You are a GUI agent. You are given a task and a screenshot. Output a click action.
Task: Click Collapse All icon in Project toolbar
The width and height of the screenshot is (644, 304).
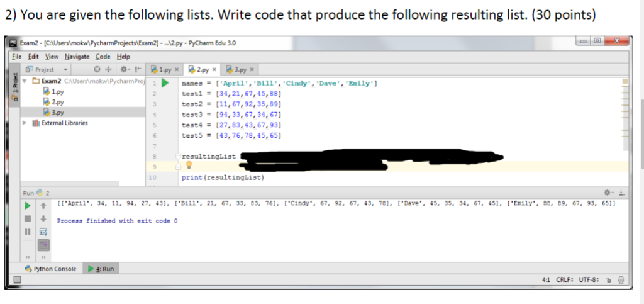click(108, 69)
